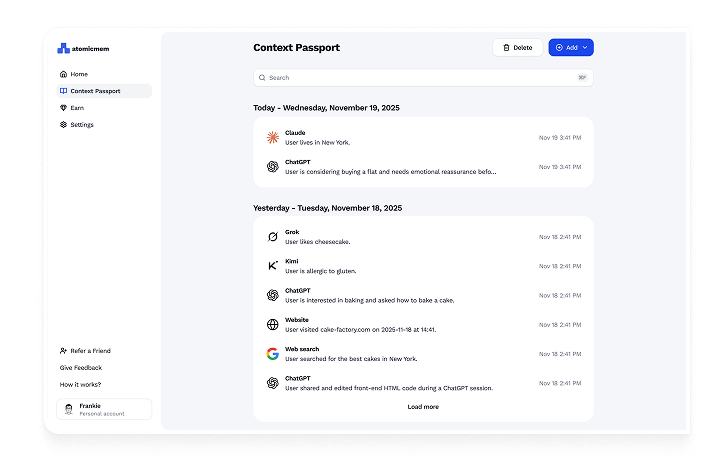
Task: Click the Website source name
Action: click(297, 320)
